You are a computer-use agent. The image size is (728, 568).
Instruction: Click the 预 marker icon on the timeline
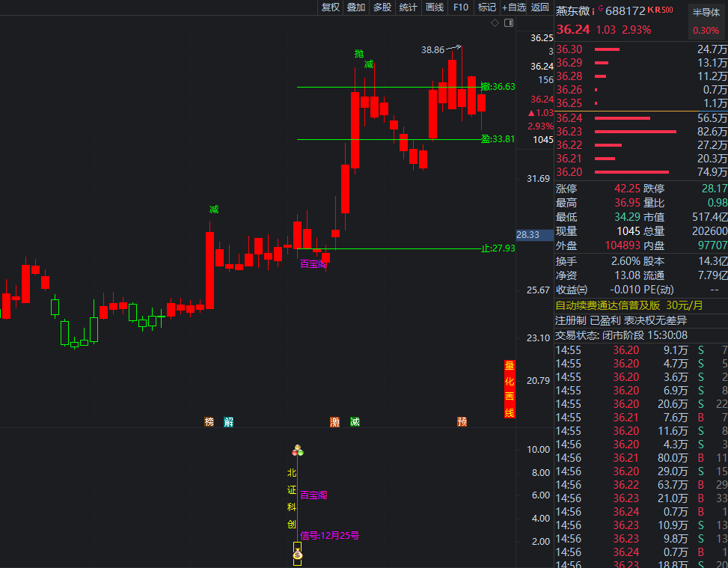click(462, 422)
